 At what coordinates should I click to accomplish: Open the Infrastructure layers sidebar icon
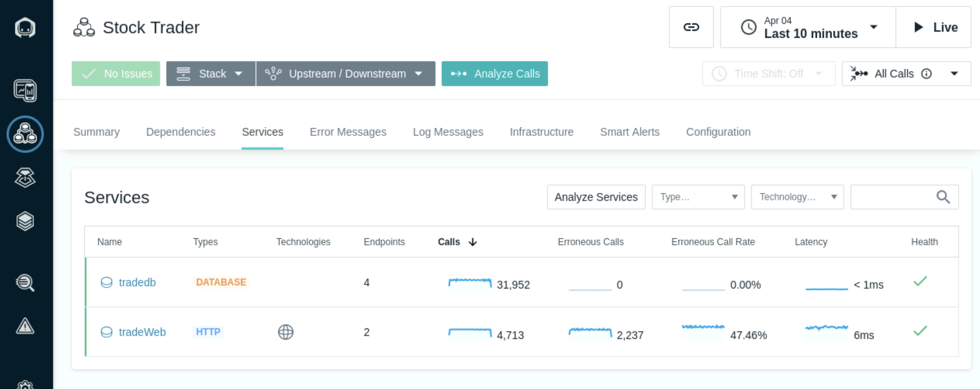coord(25,221)
